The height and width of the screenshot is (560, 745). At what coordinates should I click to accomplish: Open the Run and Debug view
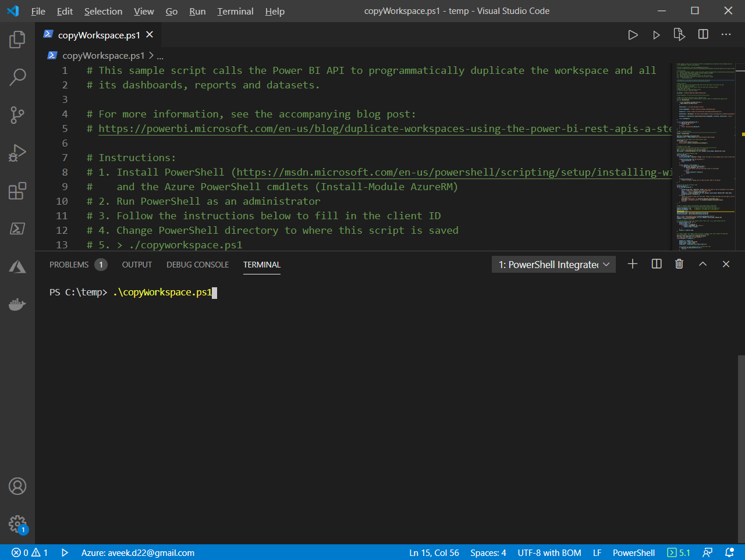pos(17,153)
